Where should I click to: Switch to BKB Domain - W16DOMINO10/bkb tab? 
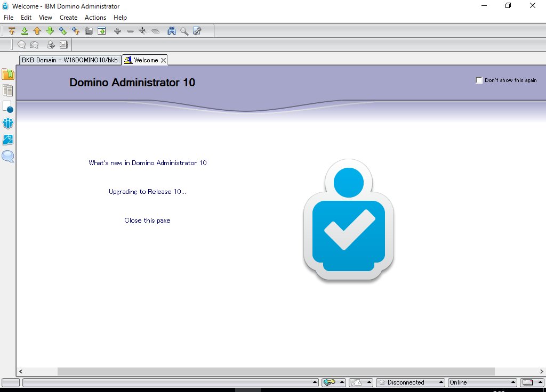point(70,60)
